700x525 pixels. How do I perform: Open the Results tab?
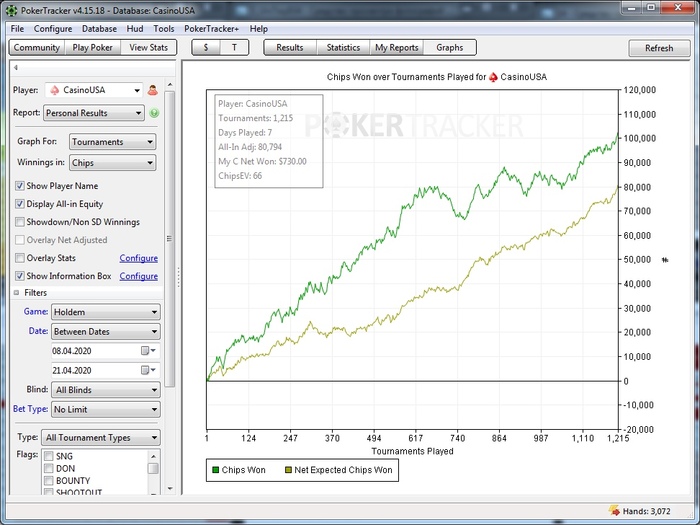290,47
